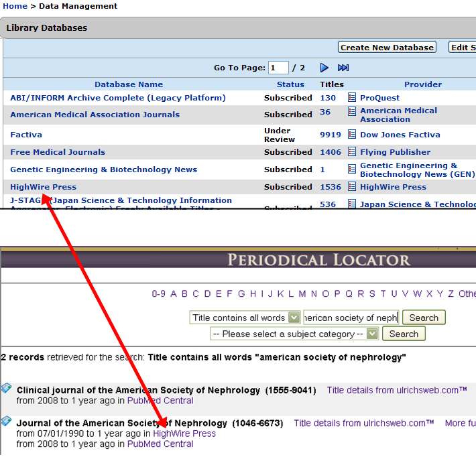
Task: Open Dow Jones Factiva provider link
Action: click(400, 135)
